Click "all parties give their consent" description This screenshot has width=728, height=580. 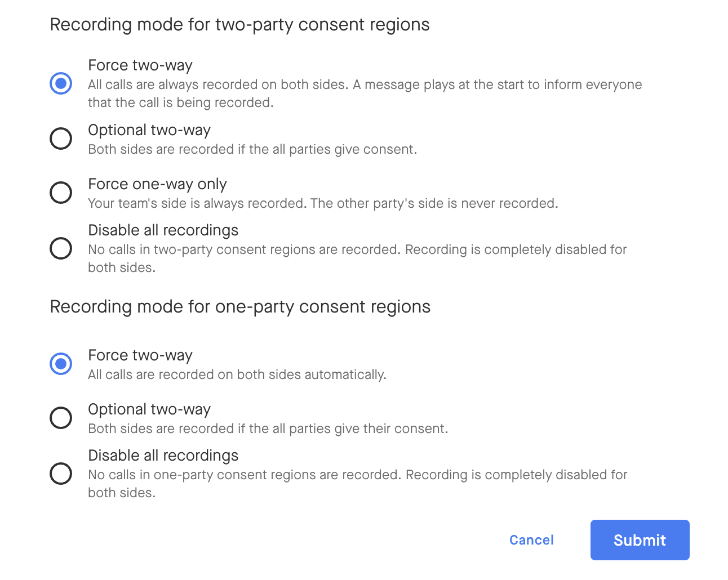(x=268, y=429)
